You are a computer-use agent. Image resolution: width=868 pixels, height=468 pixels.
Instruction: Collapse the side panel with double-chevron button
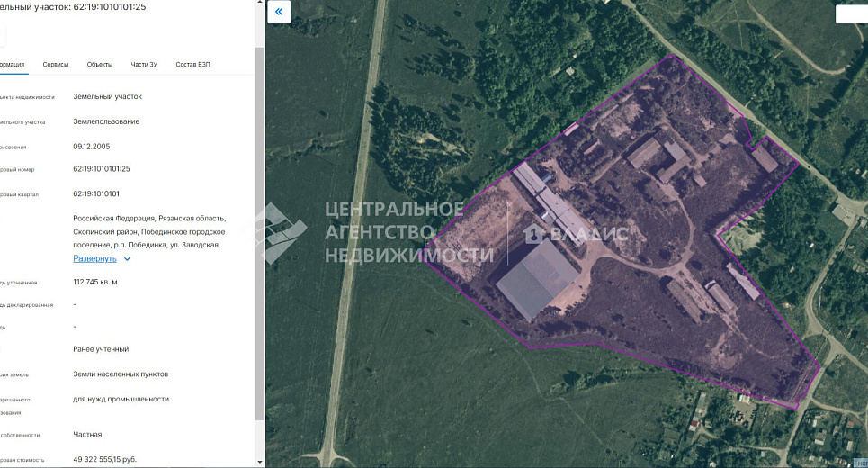[279, 11]
